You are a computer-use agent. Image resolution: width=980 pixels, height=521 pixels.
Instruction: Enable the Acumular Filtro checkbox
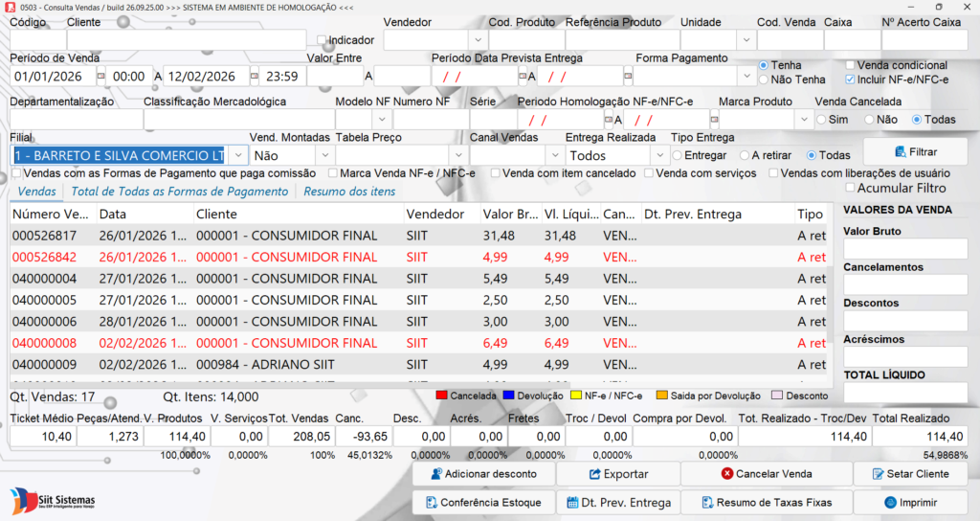[849, 188]
